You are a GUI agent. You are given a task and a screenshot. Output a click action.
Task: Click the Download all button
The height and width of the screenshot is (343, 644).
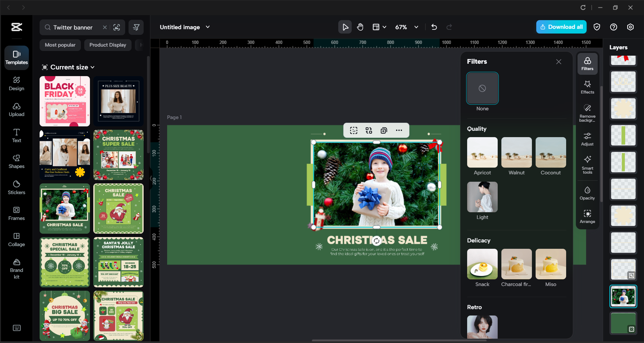pos(561,27)
